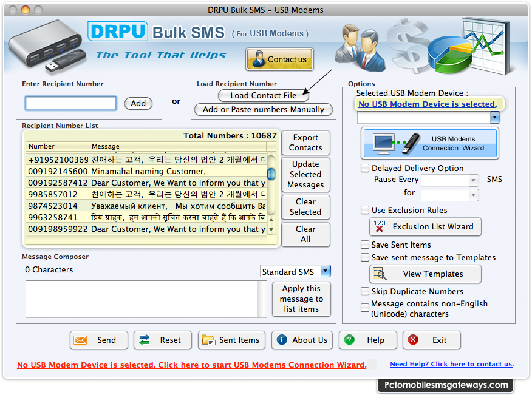This screenshot has width=532, height=395.
Task: Open the Standard SMS type dropdown
Action: point(326,271)
